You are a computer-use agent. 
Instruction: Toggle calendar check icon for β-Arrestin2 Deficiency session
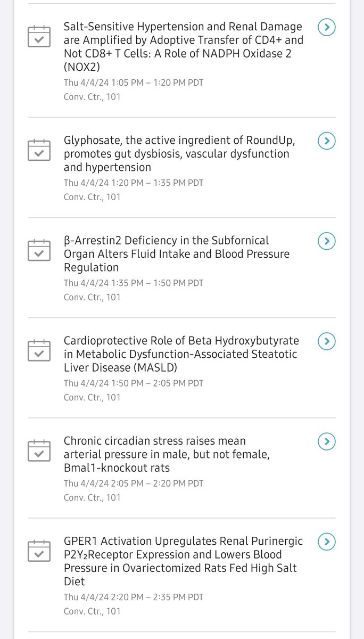[39, 250]
